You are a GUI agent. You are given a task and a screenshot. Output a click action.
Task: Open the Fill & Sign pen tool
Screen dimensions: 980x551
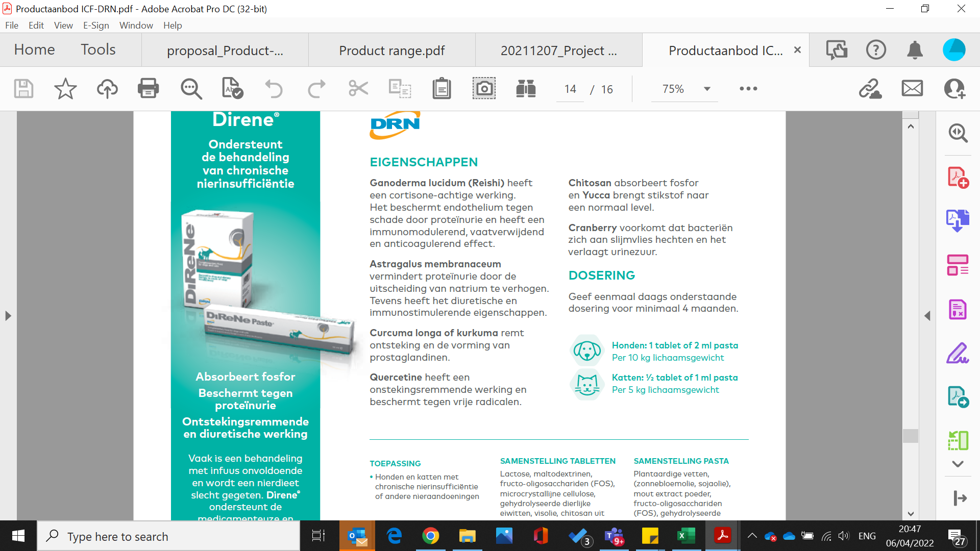[x=958, y=353]
